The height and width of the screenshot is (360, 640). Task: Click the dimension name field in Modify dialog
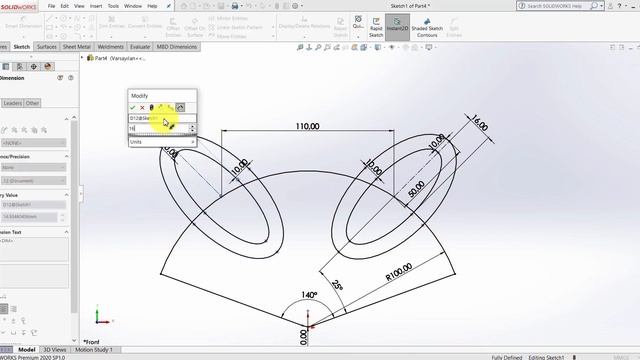162,118
